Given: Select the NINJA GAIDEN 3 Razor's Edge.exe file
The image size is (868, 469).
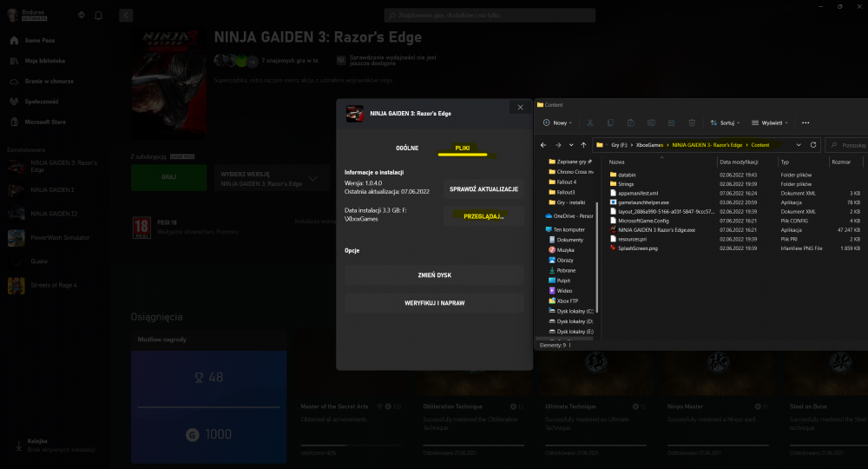Looking at the screenshot, I should coord(656,229).
